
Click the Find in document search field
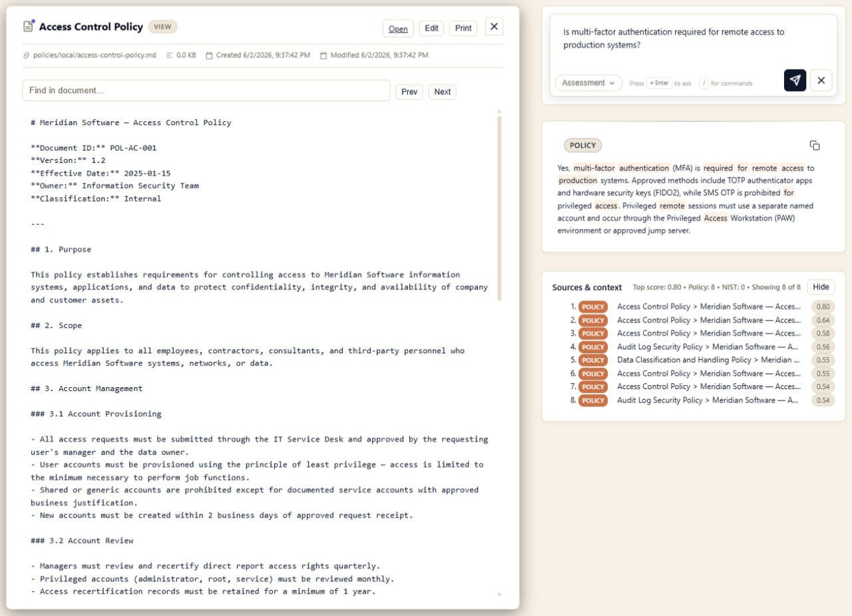(206, 90)
